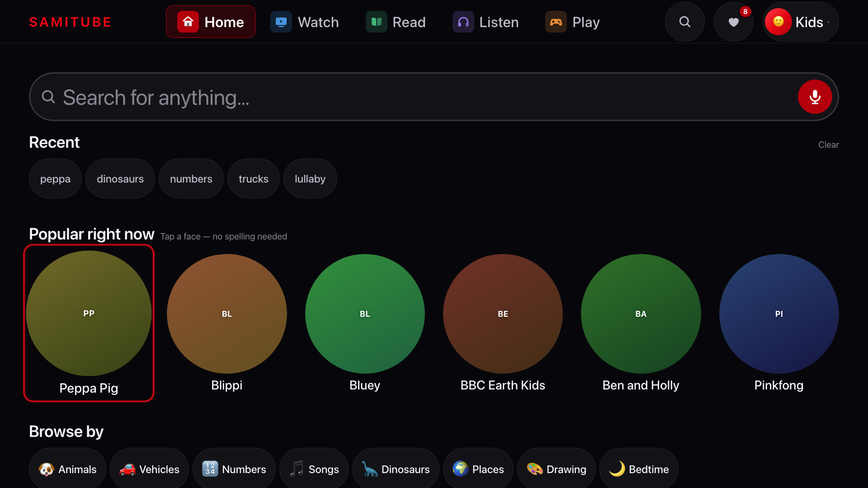Focus the Search for anything field
Viewport: 868px width, 488px height.
[434, 97]
